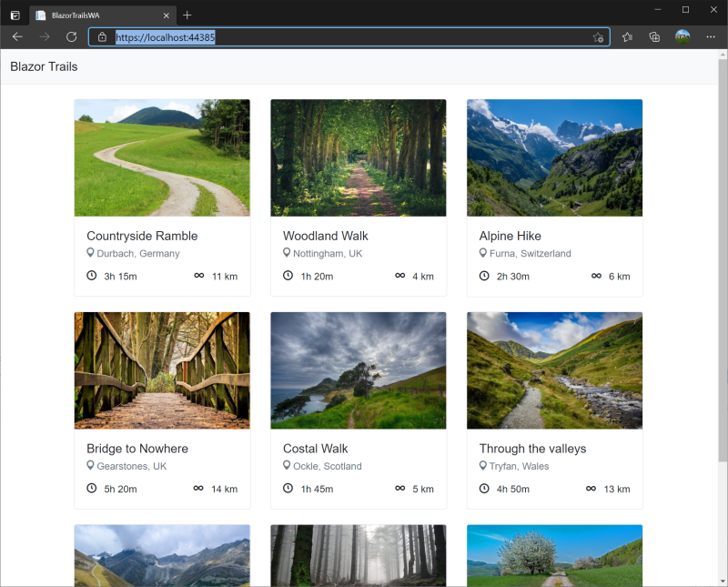Click the Through the valleys photo
Viewport: 728px width, 587px height.
(555, 370)
